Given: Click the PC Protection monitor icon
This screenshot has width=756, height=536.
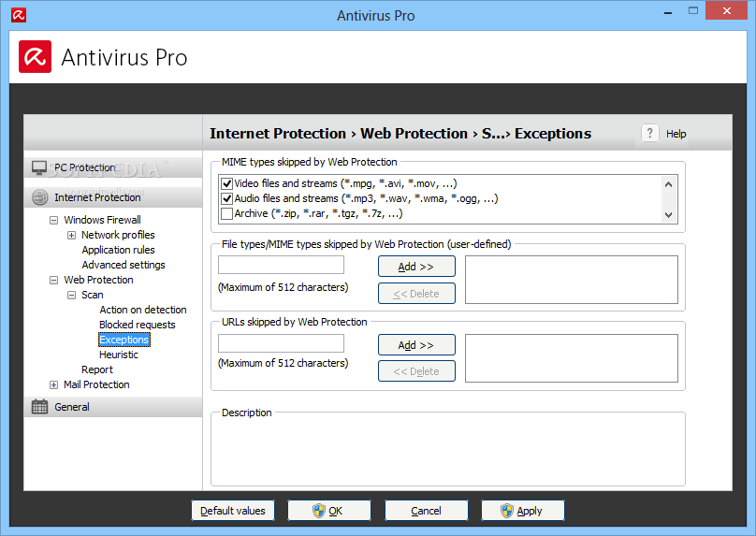Looking at the screenshot, I should (x=39, y=167).
